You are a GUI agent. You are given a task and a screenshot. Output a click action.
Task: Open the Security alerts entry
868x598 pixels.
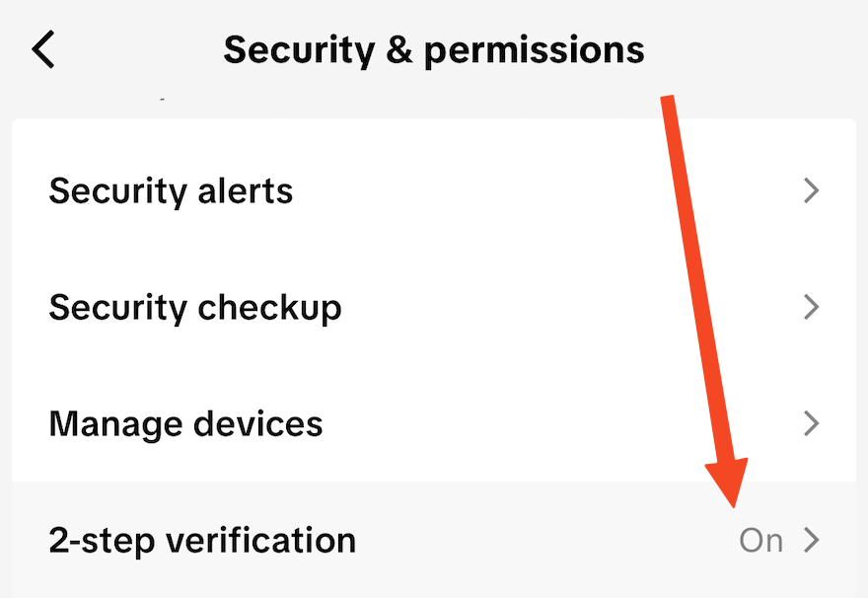pyautogui.click(x=171, y=190)
